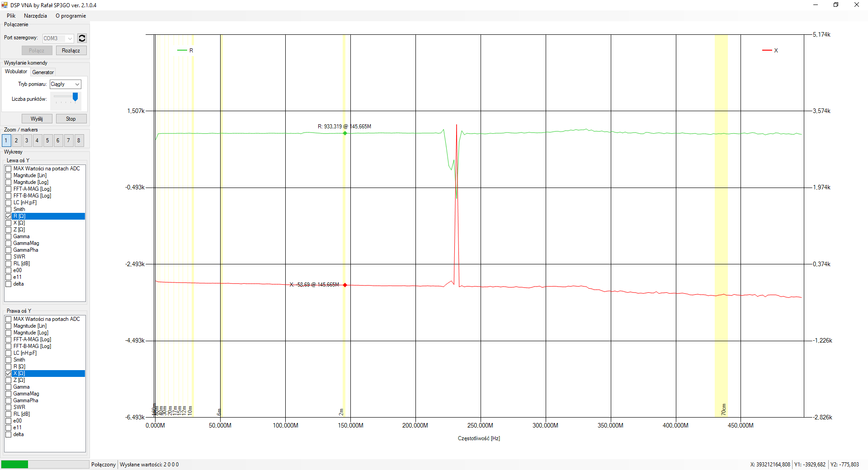Select zoom/marker button 8

pos(79,141)
